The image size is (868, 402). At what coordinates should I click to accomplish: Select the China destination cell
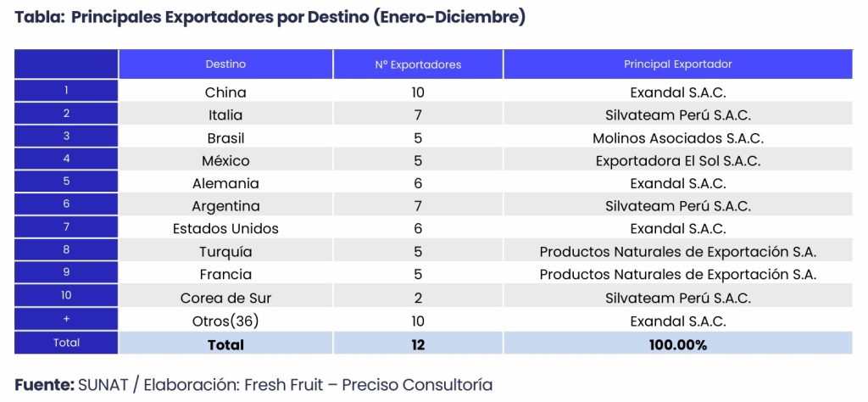225,92
